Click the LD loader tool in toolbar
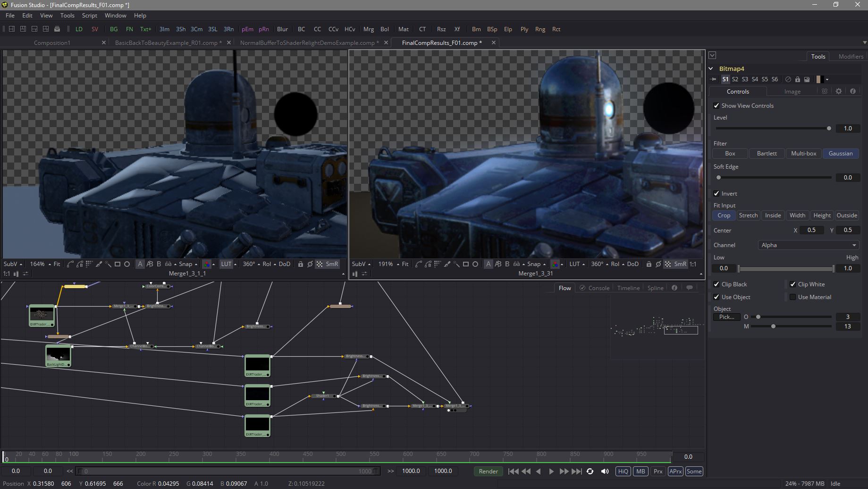The image size is (868, 489). click(79, 29)
